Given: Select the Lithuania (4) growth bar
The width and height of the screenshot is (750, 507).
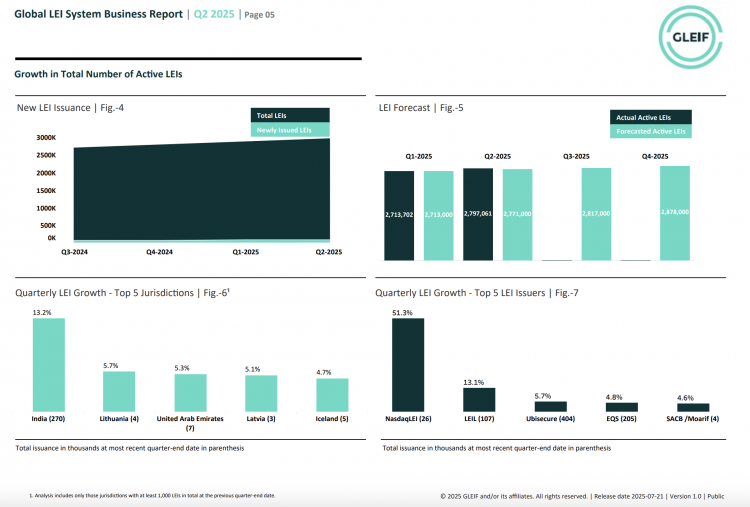Looking at the screenshot, I should click(x=119, y=391).
